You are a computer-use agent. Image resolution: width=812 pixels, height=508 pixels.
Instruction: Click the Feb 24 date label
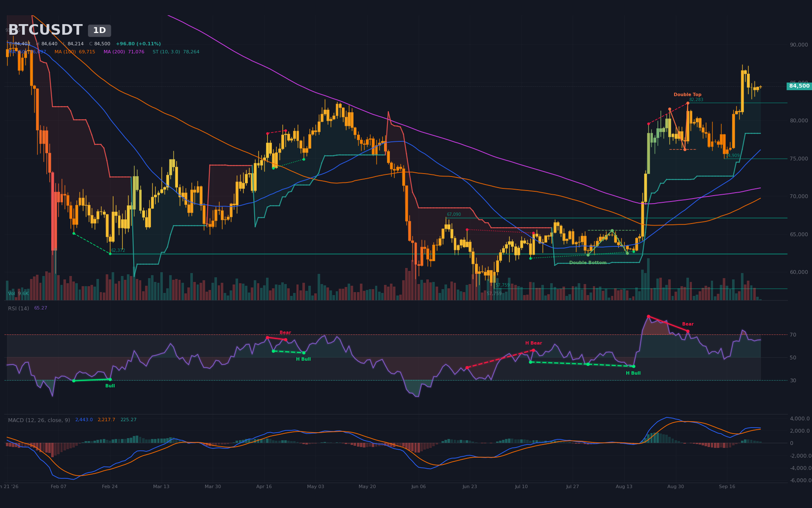[110, 487]
